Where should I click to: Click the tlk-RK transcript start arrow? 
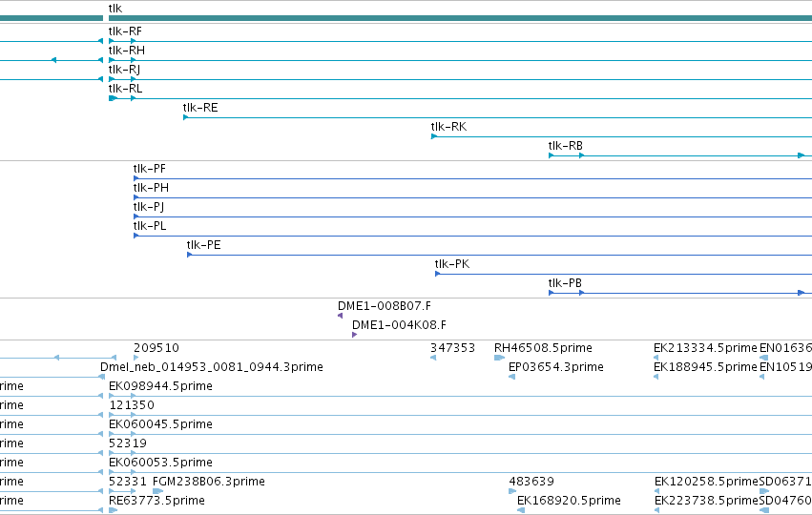434,136
